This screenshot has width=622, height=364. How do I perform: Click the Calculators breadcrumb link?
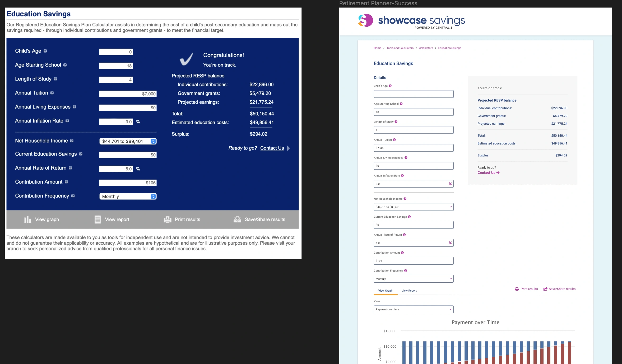tap(426, 48)
